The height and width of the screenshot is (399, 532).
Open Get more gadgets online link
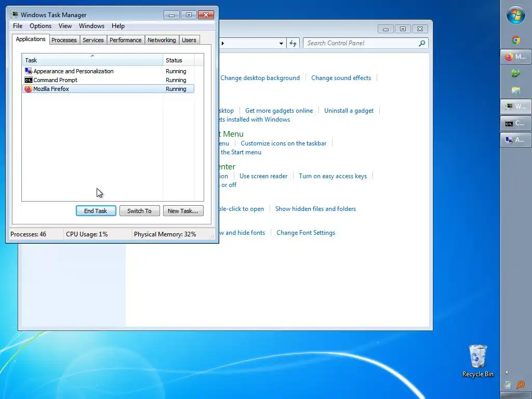pyautogui.click(x=279, y=111)
